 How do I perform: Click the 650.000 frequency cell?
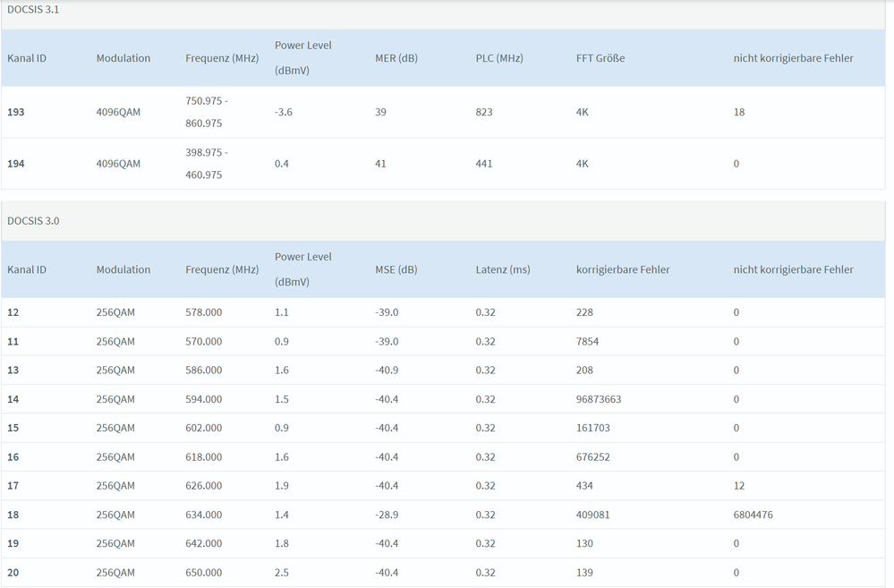pos(203,573)
